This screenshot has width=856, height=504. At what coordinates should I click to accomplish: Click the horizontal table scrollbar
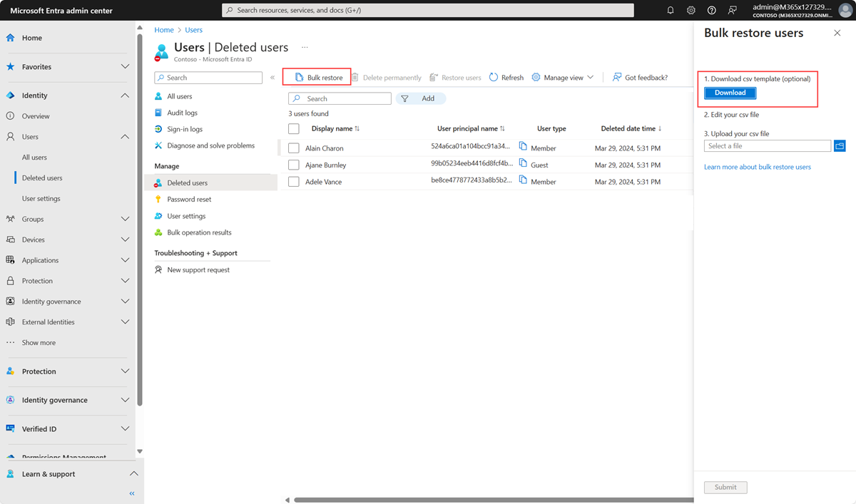click(493, 500)
